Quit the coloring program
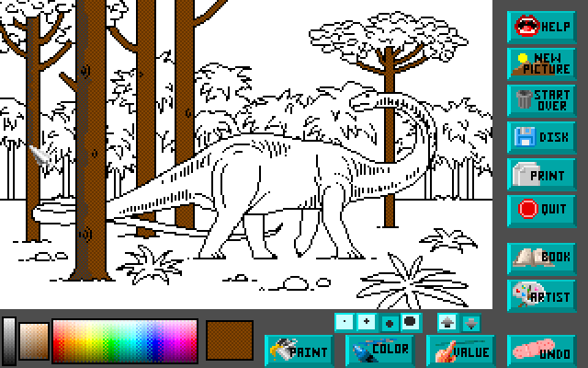 (x=540, y=209)
